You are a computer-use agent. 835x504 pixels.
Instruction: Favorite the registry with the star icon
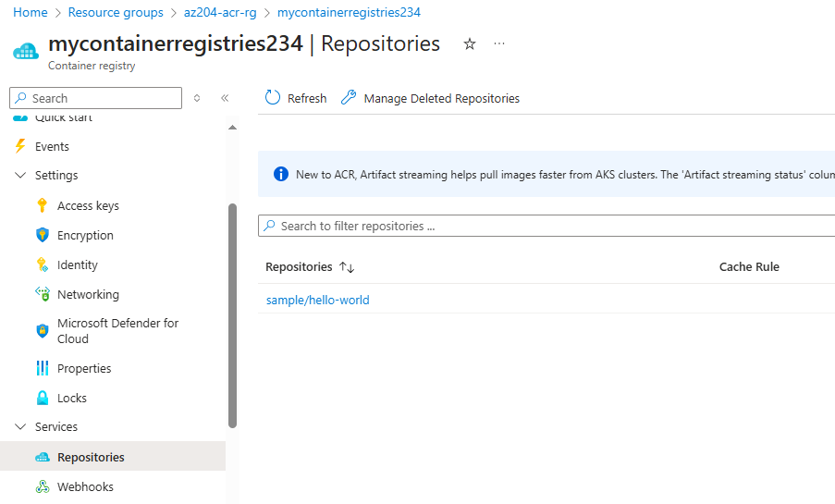(x=469, y=43)
